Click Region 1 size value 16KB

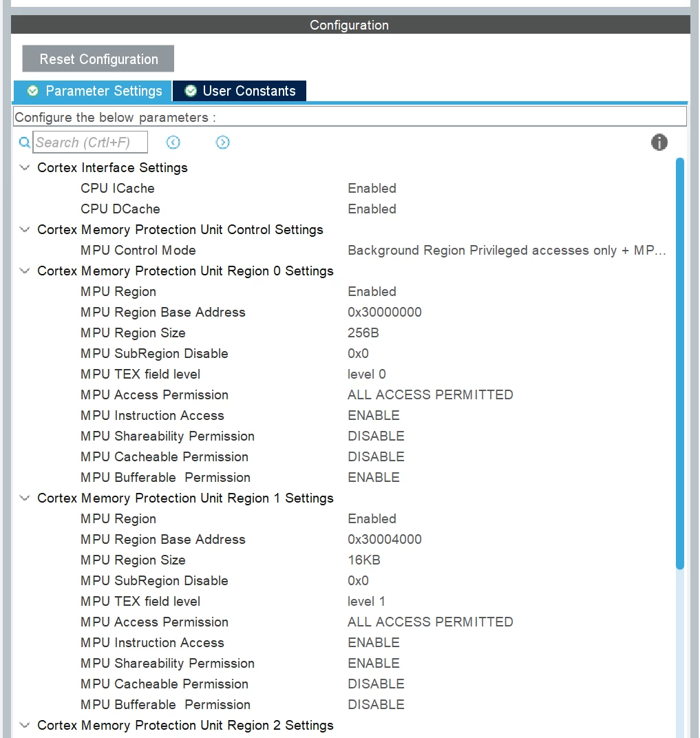[364, 560]
